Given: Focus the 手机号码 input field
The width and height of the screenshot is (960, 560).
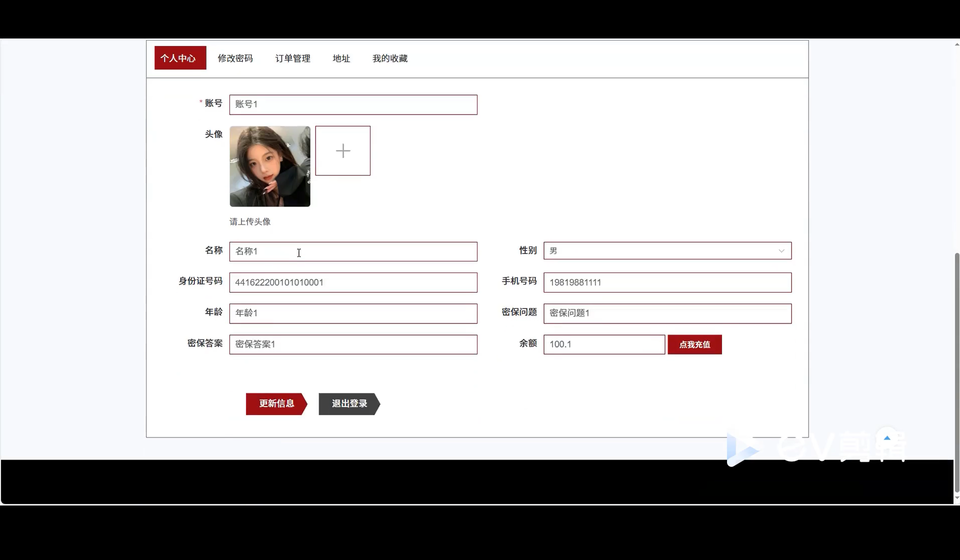Looking at the screenshot, I should click(667, 282).
